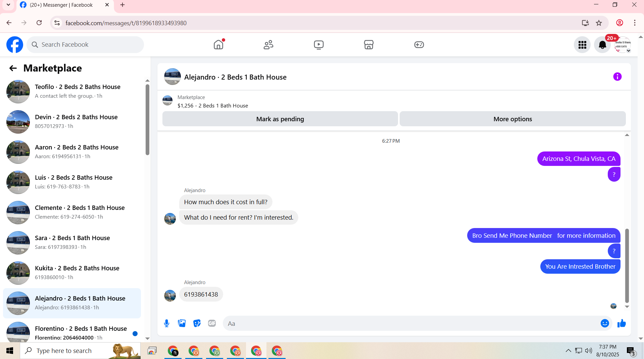
Task: Open Chrome three-dot menu
Action: (635, 23)
